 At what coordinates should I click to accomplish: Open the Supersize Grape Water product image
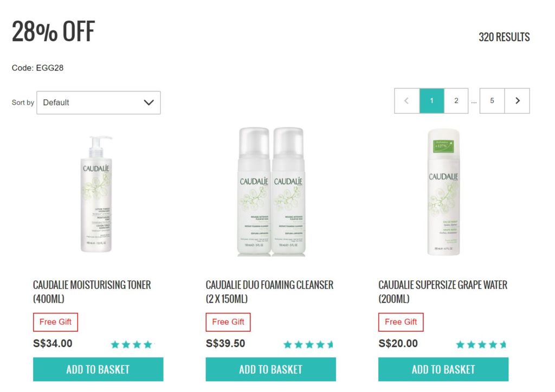pos(443,191)
